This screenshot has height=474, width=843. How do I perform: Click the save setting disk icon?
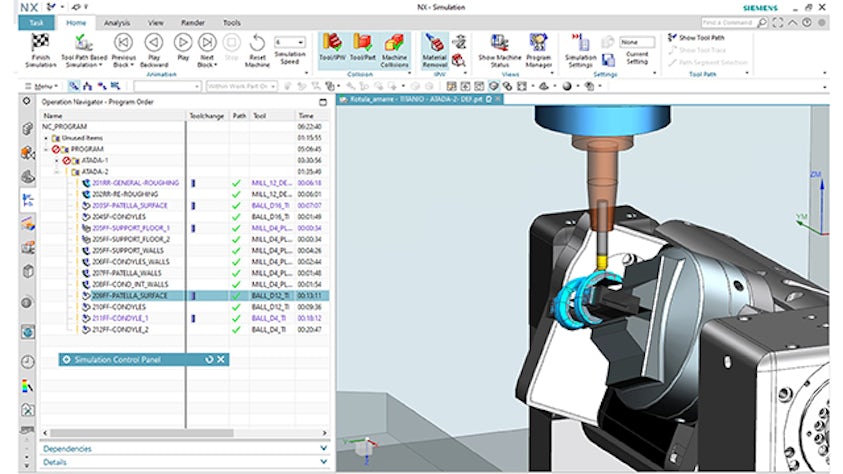pyautogui.click(x=608, y=60)
